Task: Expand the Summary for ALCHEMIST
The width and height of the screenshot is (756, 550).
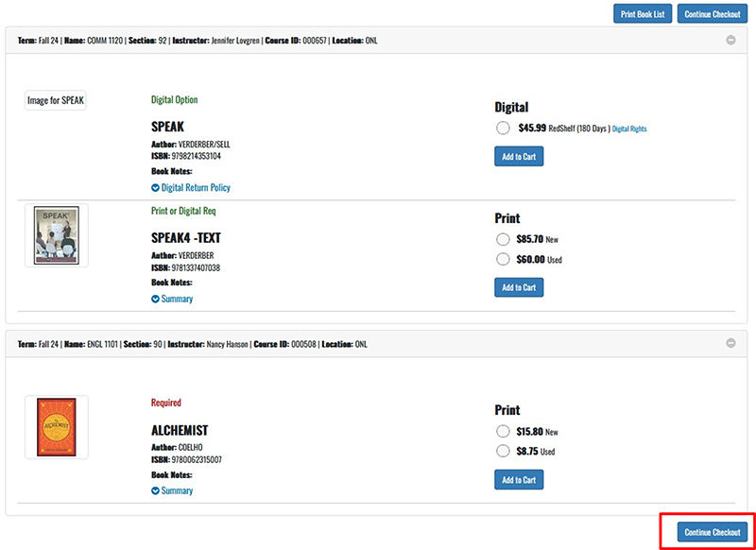Action: pyautogui.click(x=173, y=490)
